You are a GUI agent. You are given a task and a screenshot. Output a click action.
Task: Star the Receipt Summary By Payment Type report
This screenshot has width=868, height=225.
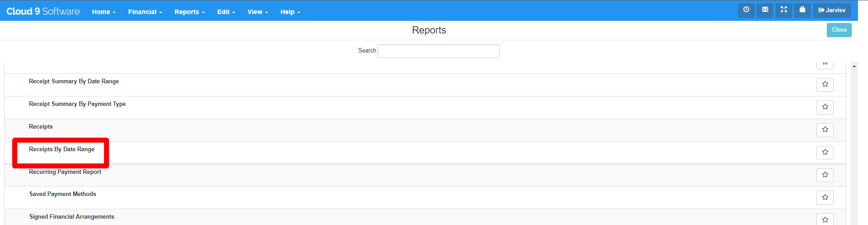825,107
